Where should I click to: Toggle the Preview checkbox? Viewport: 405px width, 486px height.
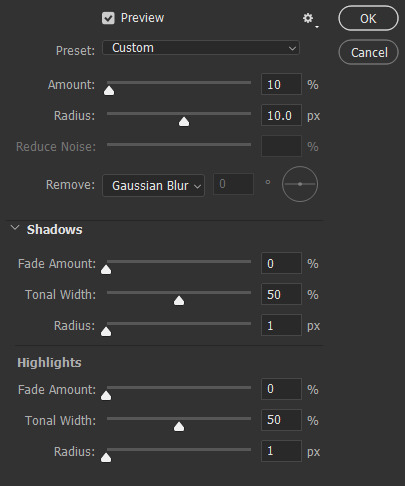108,18
